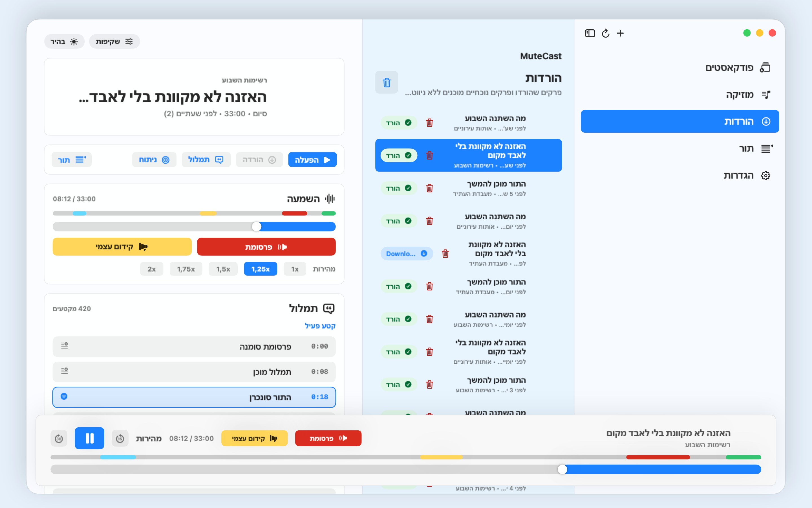The width and height of the screenshot is (812, 508).
Task: Select transcript segment פרסומת סומנה at 0:00
Action: pos(194,346)
